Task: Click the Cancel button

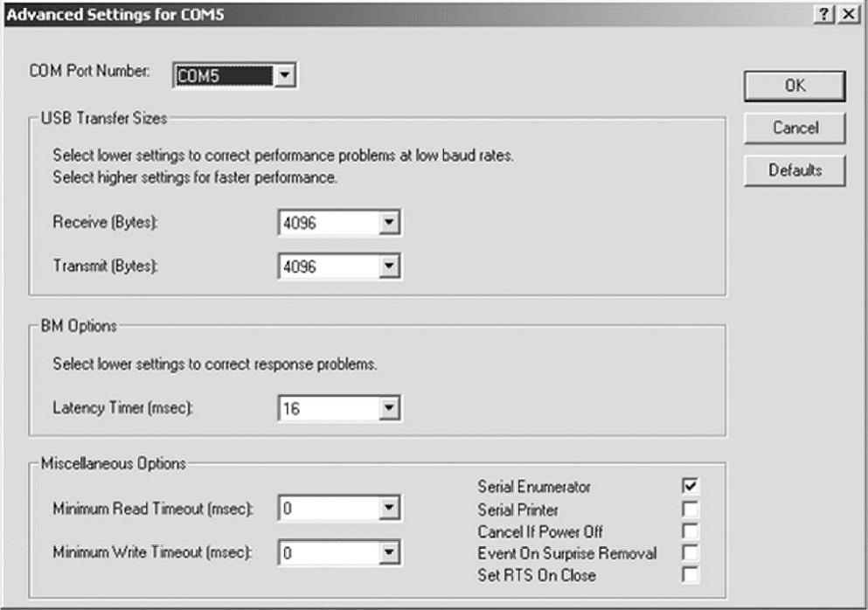Action: click(795, 128)
